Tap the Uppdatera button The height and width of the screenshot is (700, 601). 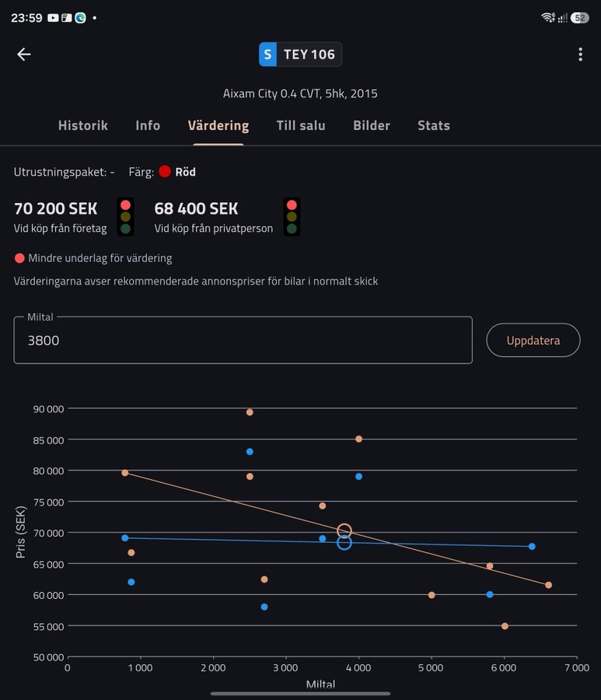[x=533, y=340]
